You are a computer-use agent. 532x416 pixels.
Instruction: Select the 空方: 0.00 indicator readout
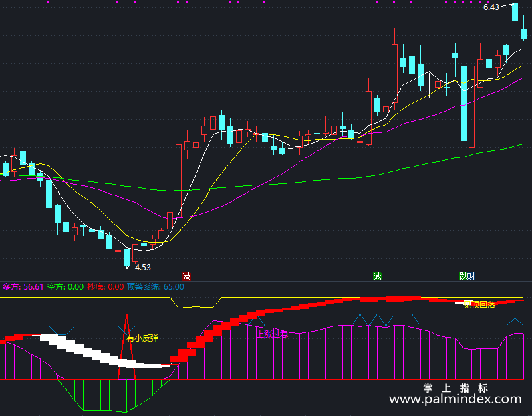pyautogui.click(x=65, y=287)
